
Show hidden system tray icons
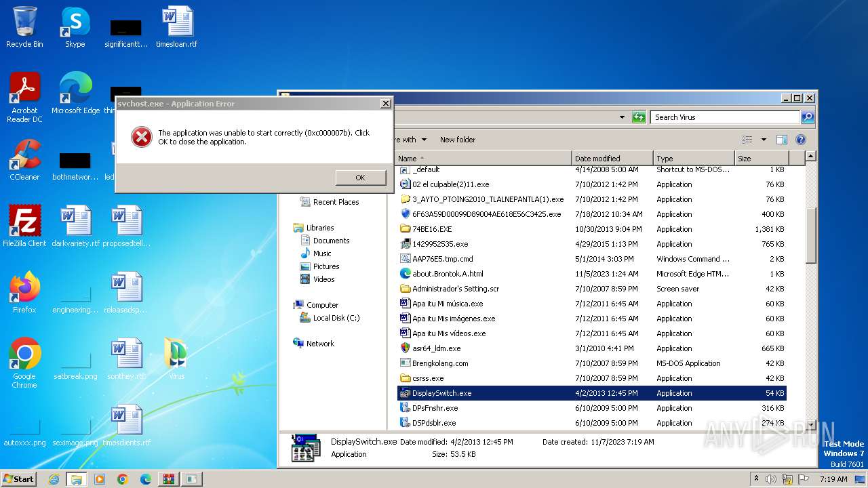[757, 479]
